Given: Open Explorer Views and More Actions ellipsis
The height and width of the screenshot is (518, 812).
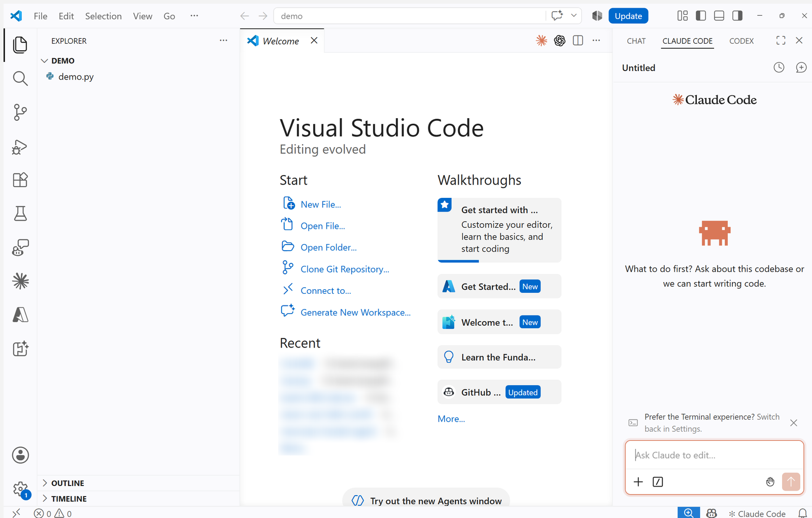Looking at the screenshot, I should click(x=223, y=41).
